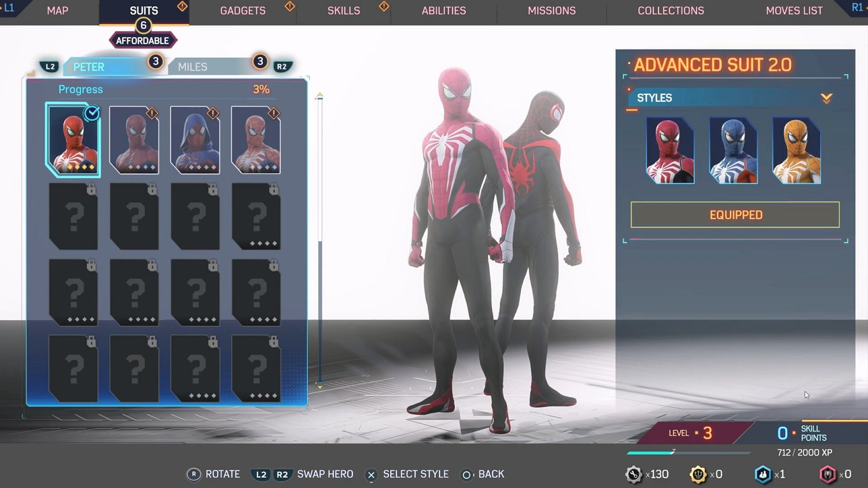The height and width of the screenshot is (488, 868).
Task: Click the L2 swap hero button icon
Action: pyautogui.click(x=261, y=474)
